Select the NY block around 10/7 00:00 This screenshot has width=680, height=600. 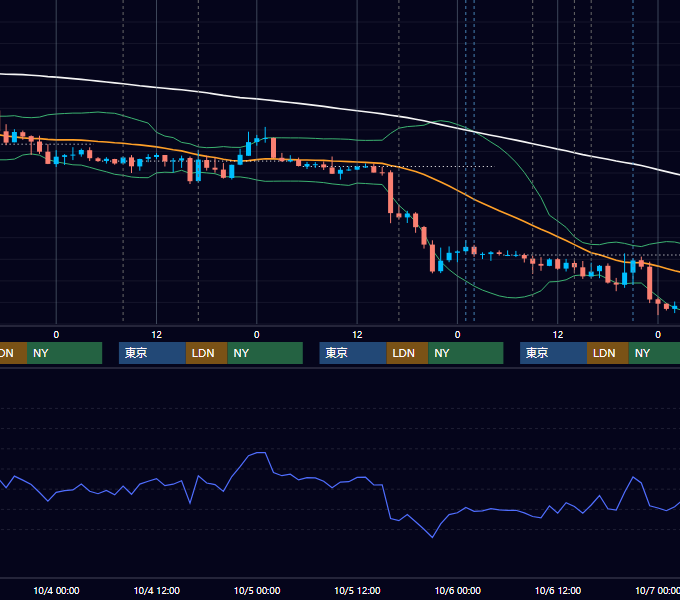pos(654,353)
